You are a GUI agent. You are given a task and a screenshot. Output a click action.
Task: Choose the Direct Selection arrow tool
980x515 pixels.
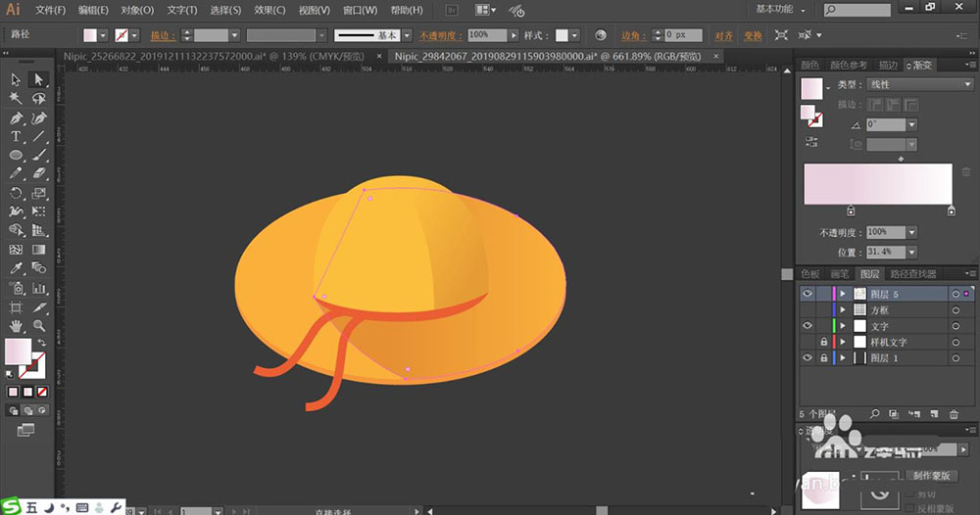pyautogui.click(x=39, y=79)
